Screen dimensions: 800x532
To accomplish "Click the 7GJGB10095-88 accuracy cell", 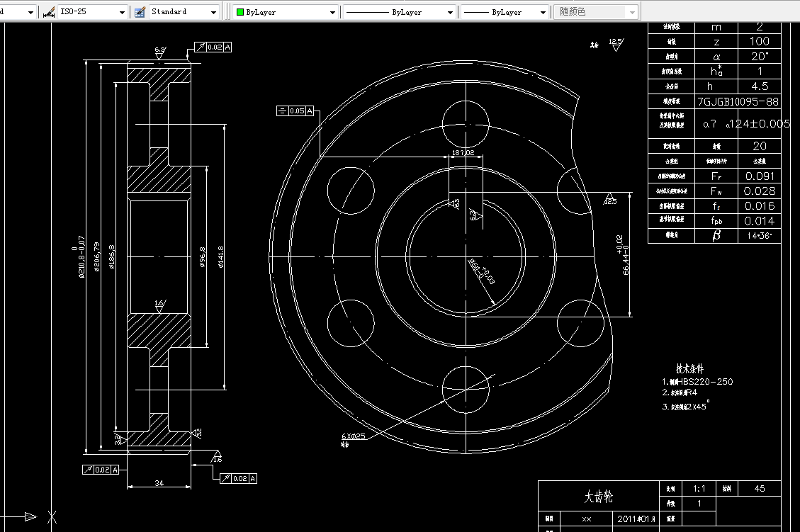I will point(738,101).
